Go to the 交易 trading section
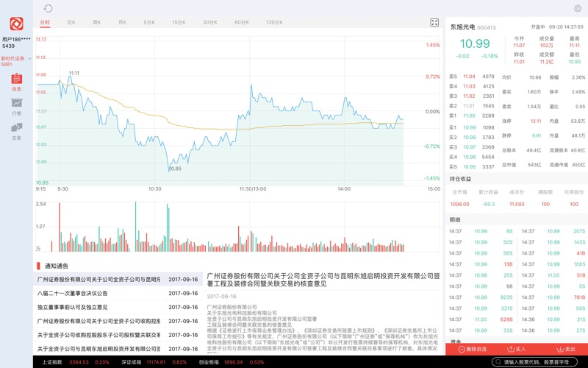 tap(16, 131)
